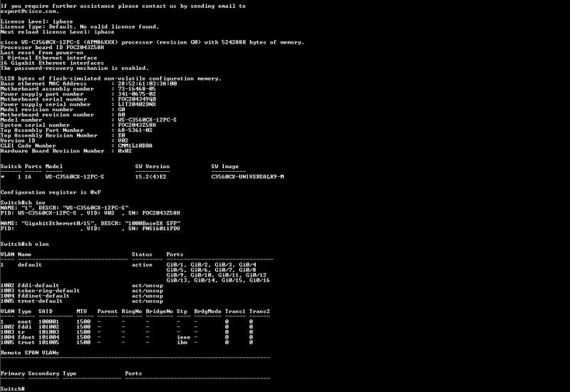Click the 'Processor board ID' line
Screen dimensions: 570x392
[52, 47]
